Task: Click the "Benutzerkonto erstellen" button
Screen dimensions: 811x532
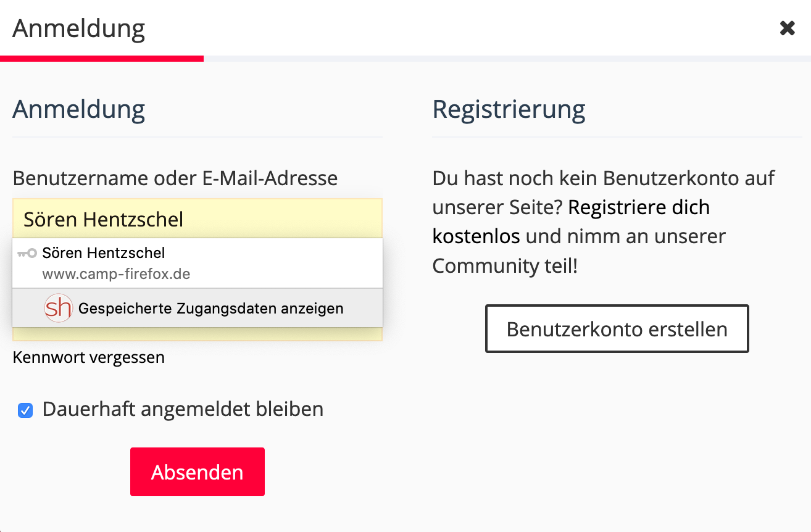Action: tap(617, 328)
